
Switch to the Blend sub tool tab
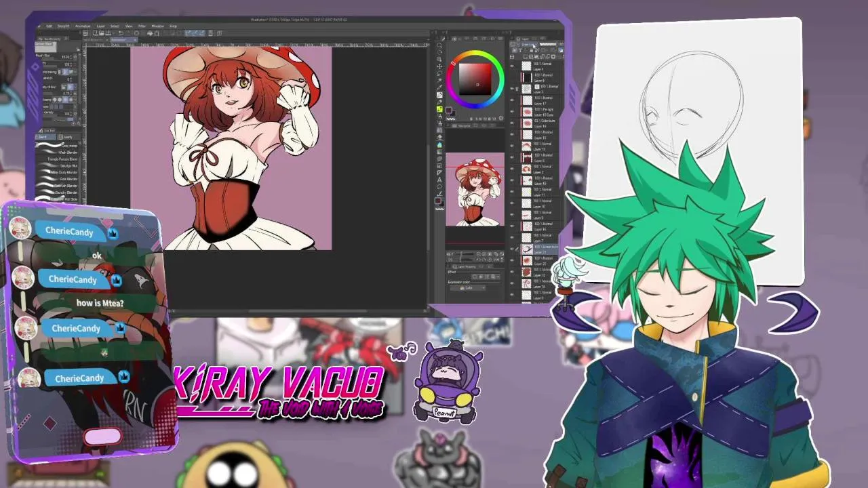coord(45,137)
